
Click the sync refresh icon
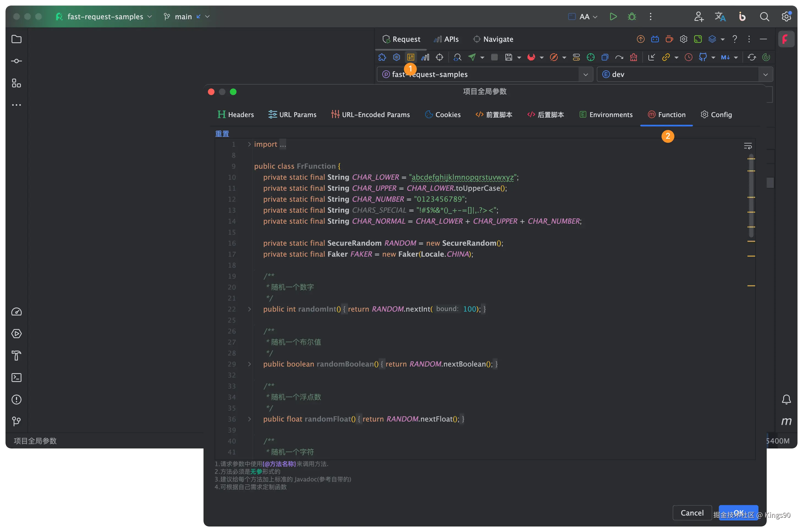[752, 57]
